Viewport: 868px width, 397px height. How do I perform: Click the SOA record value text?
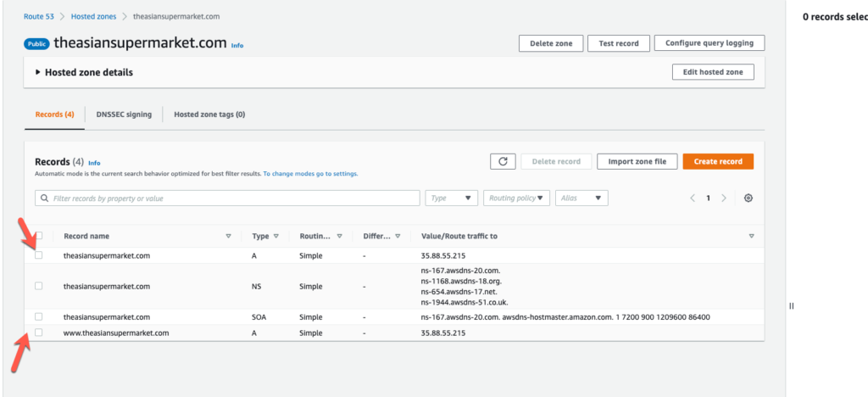click(565, 317)
